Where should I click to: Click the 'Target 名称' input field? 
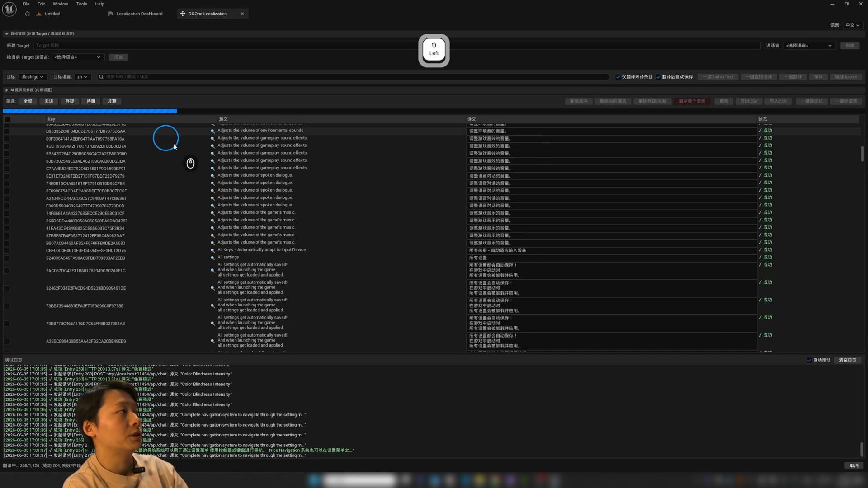(397, 46)
